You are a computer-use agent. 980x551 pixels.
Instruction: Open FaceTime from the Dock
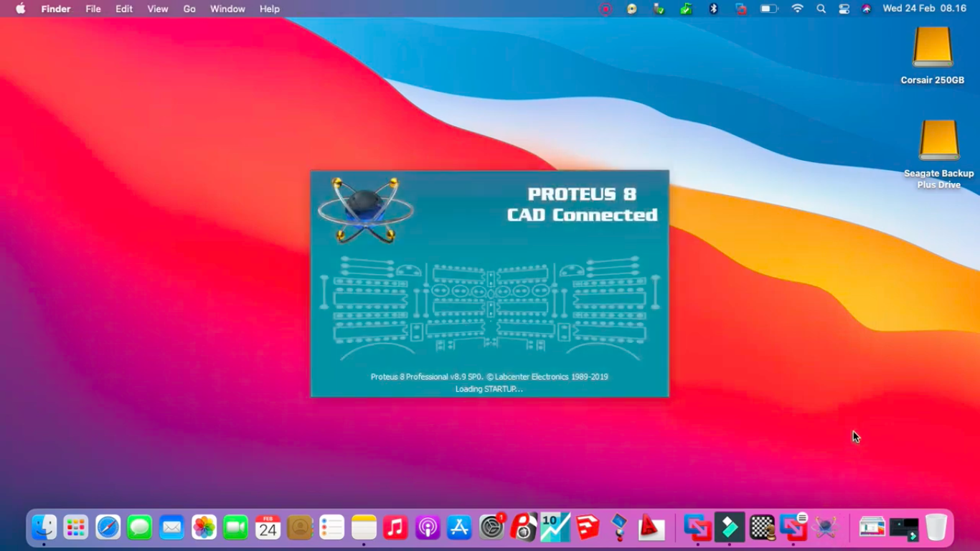[235, 527]
